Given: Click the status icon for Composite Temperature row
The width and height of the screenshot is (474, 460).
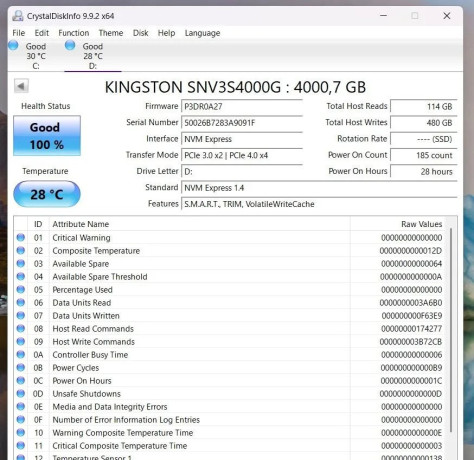Looking at the screenshot, I should (x=21, y=250).
